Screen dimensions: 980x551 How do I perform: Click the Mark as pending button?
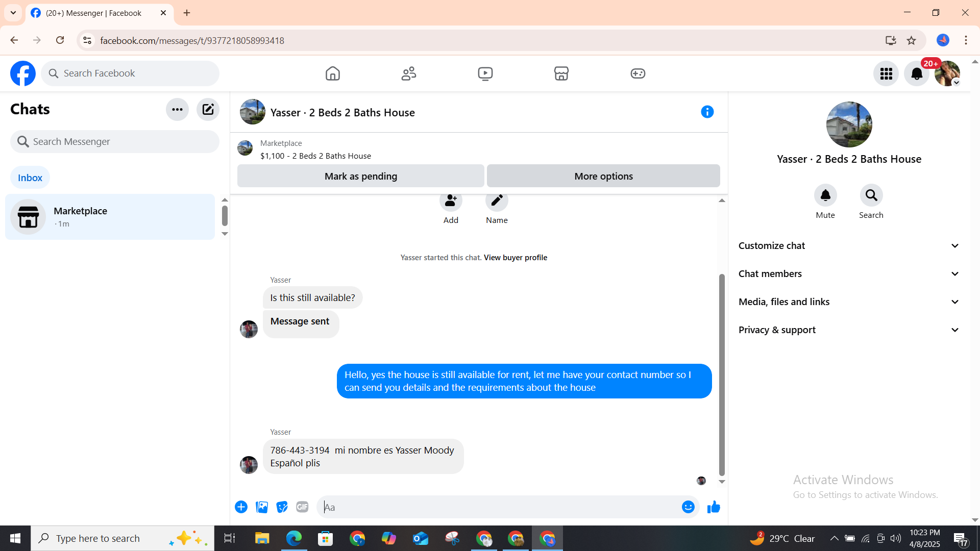point(360,176)
